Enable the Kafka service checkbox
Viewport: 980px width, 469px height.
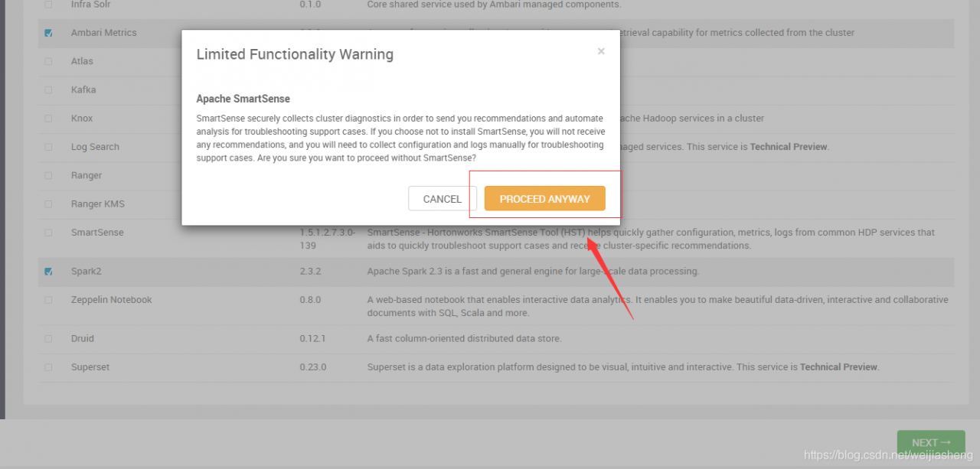point(49,90)
